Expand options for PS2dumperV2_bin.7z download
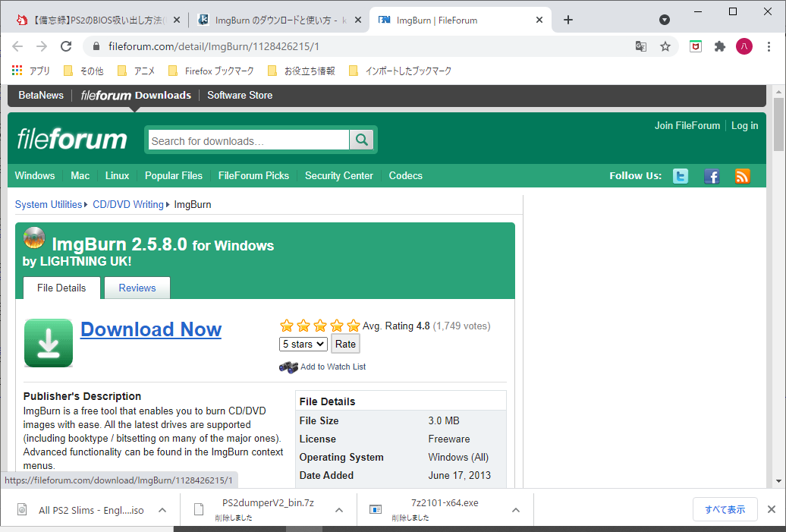The image size is (786, 532). [x=339, y=510]
